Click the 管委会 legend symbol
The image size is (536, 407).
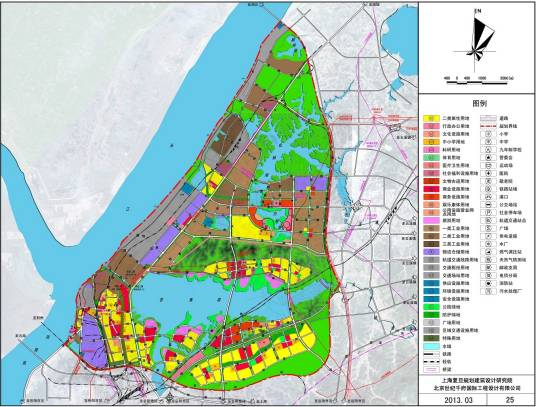[488, 158]
